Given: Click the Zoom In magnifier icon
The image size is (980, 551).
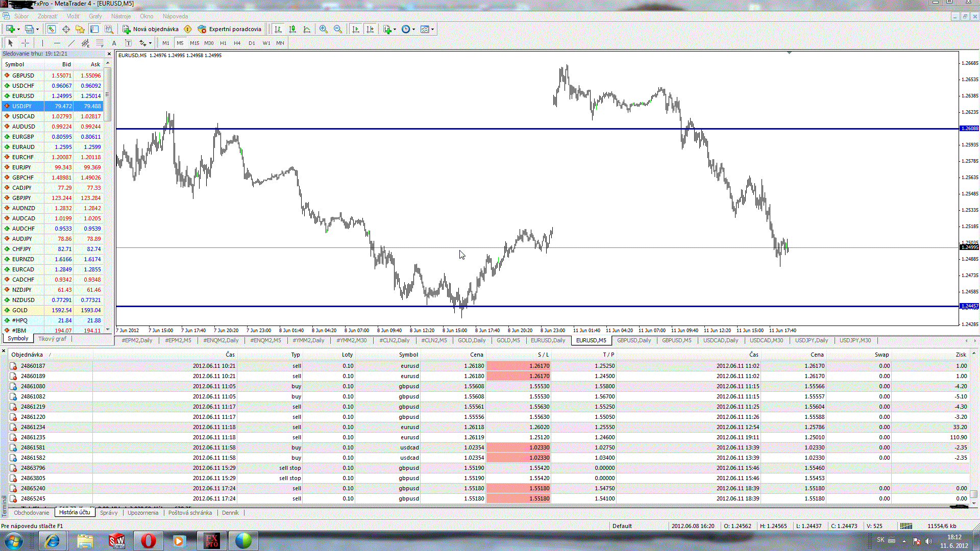Looking at the screenshot, I should coord(323,29).
